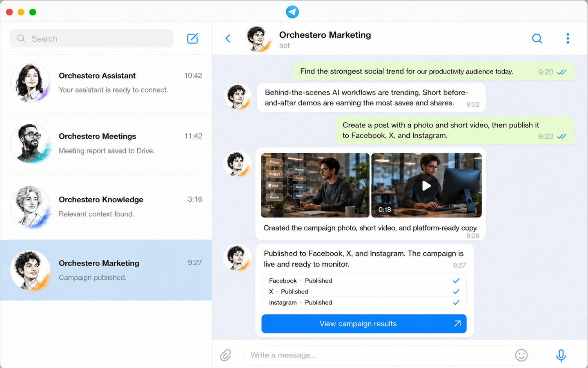This screenshot has width=588, height=368.
Task: Click the compose new message icon
Action: pyautogui.click(x=192, y=38)
